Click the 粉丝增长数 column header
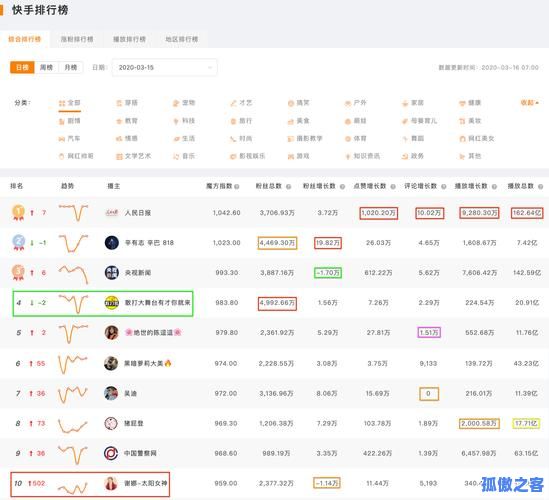549x500 pixels. pos(320,186)
